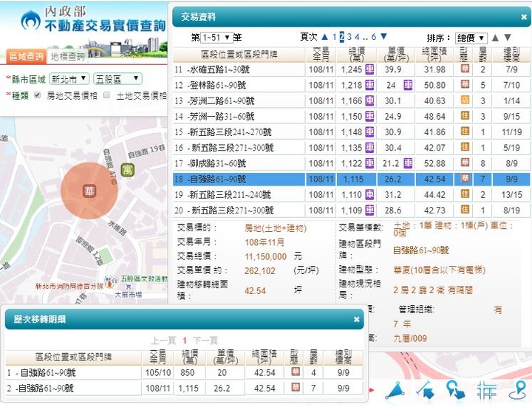Click history row 1 自強路61~90號 105/10
This screenshot has height=407, width=532.
tap(184, 372)
